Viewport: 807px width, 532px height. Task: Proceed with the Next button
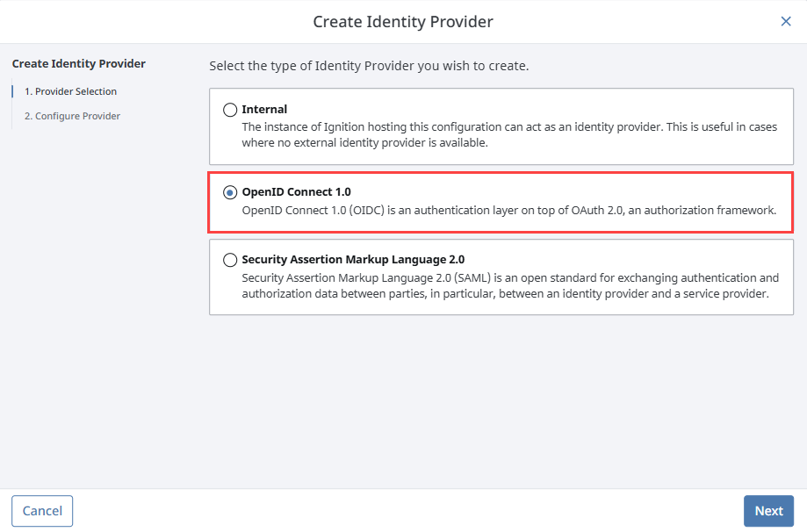tap(768, 511)
